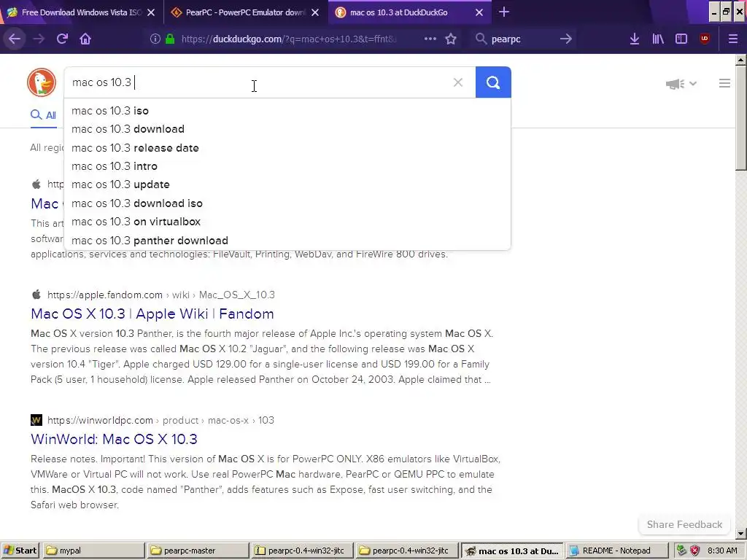Open a new browser tab
Viewport: 747px width, 560px height.
503,12
